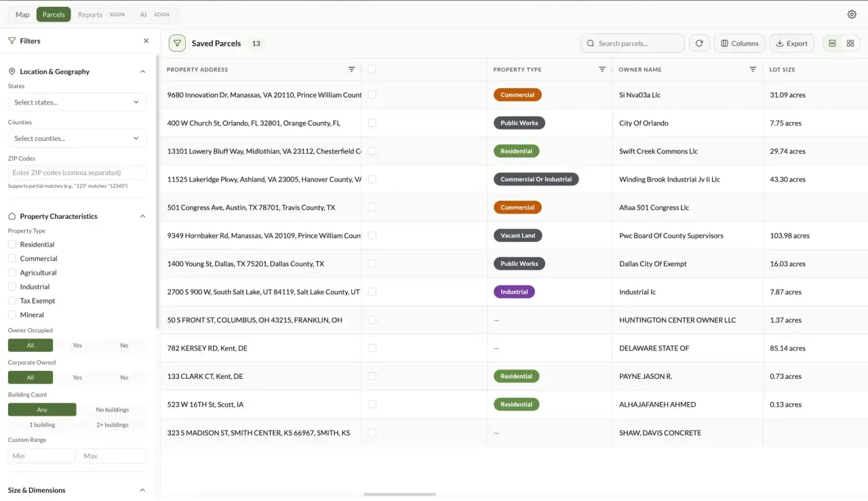Check the 1400 Young St row checkbox

coord(372,264)
